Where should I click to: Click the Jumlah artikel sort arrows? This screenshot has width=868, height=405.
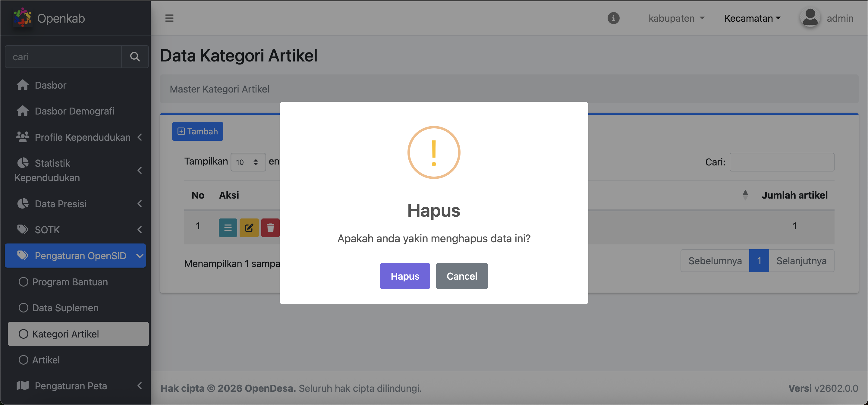745,195
